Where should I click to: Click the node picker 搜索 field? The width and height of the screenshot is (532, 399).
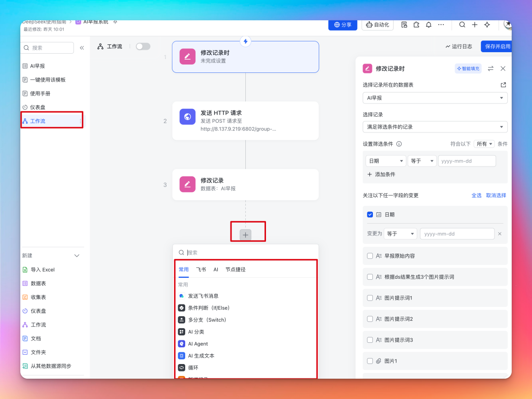[246, 252]
